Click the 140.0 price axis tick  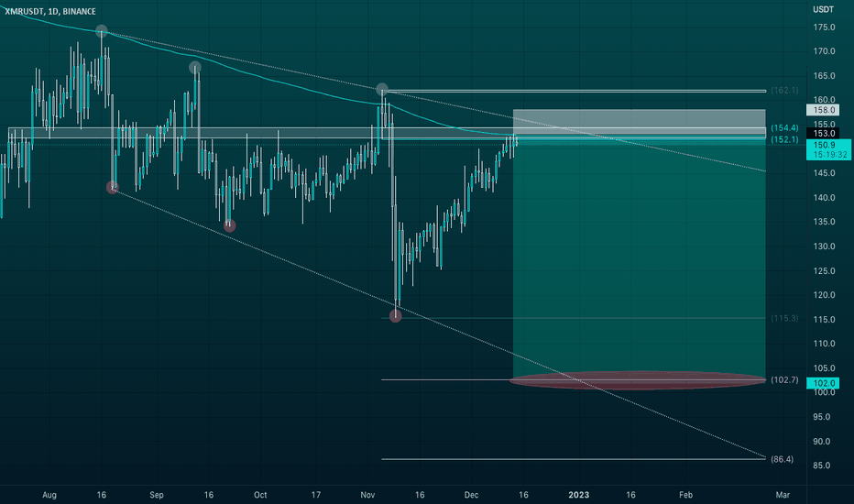click(824, 198)
